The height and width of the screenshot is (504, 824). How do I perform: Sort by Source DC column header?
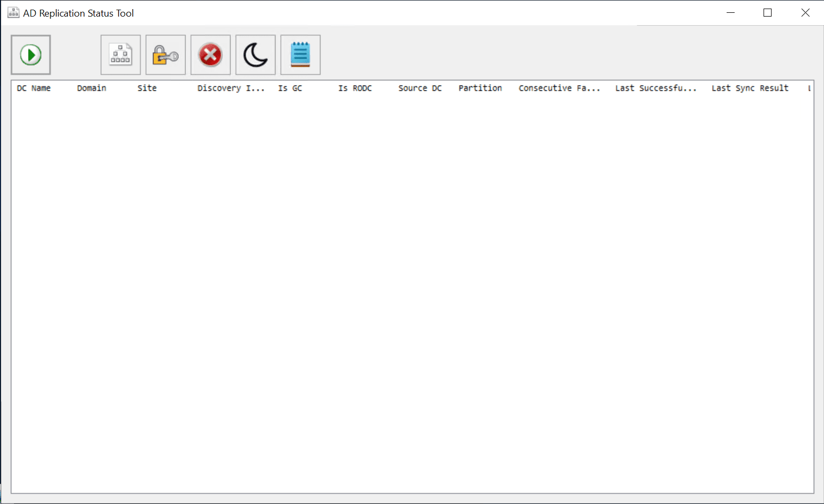[x=420, y=88]
